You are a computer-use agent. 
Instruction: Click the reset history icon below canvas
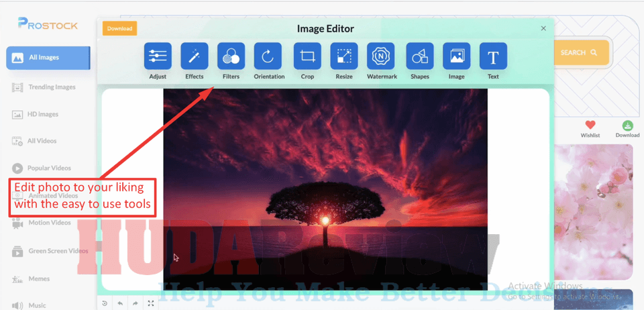pyautogui.click(x=105, y=303)
